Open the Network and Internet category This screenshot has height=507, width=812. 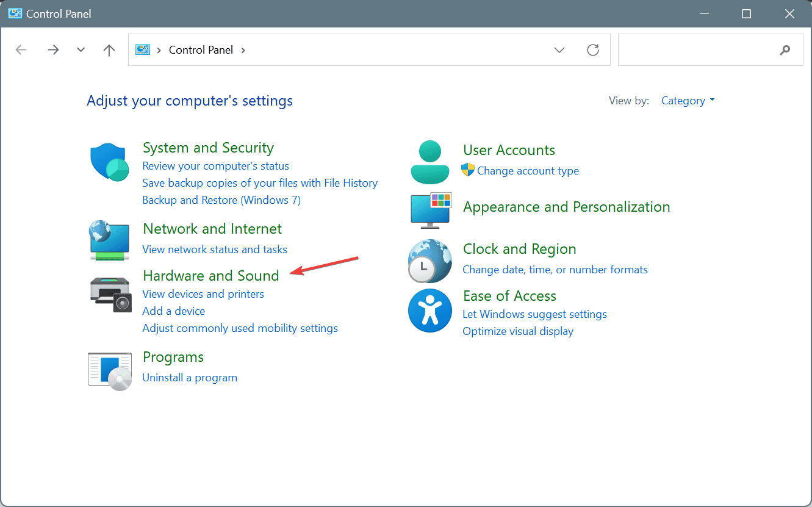coord(212,229)
